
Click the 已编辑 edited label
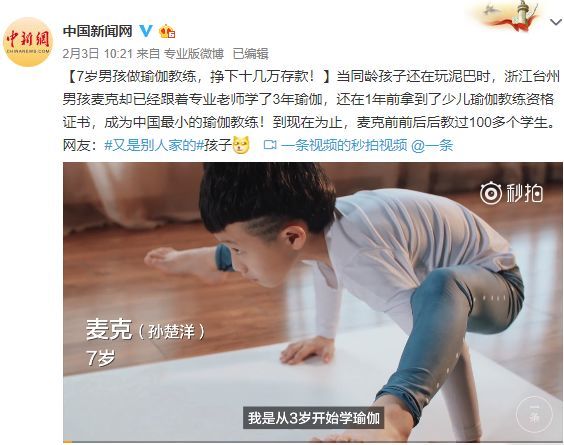tap(250, 54)
